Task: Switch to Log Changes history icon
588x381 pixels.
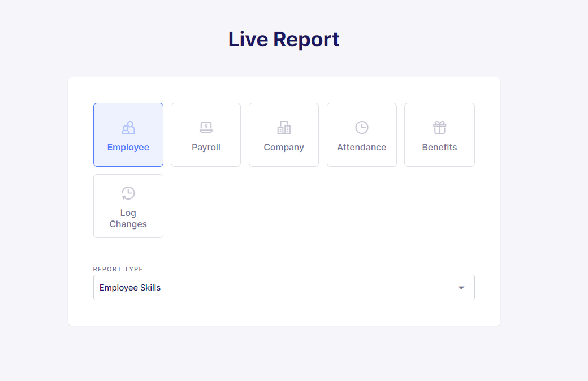Action: 128,193
